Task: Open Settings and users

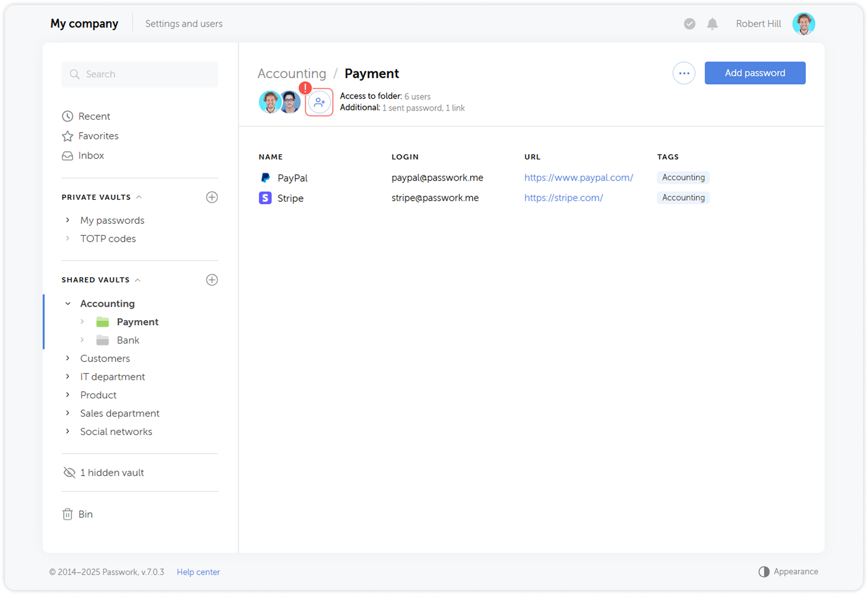Action: click(x=183, y=23)
